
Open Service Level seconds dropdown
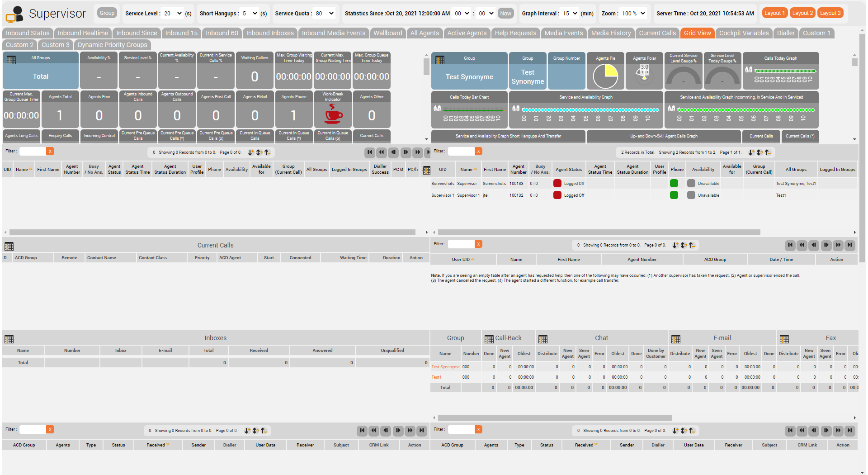172,14
